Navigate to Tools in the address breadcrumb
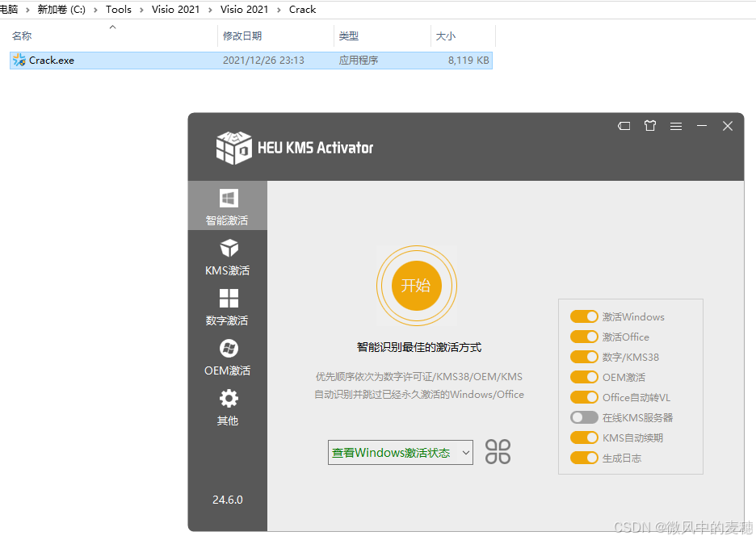 click(x=118, y=9)
